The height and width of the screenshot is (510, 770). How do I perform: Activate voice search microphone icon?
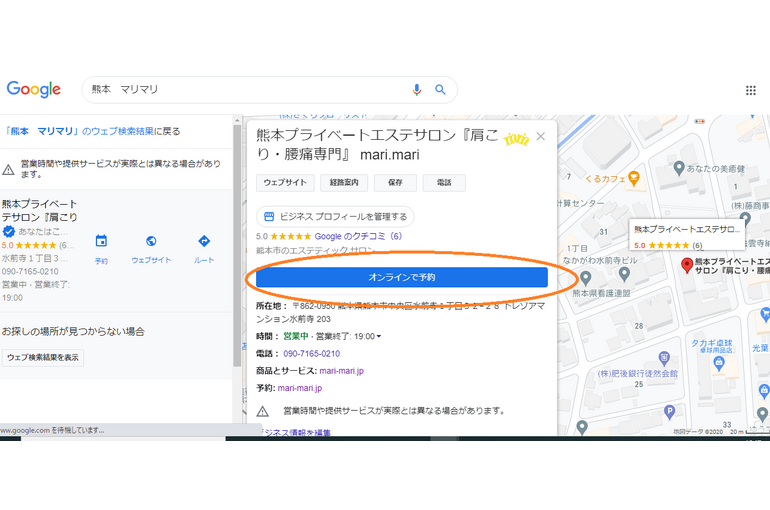416,90
